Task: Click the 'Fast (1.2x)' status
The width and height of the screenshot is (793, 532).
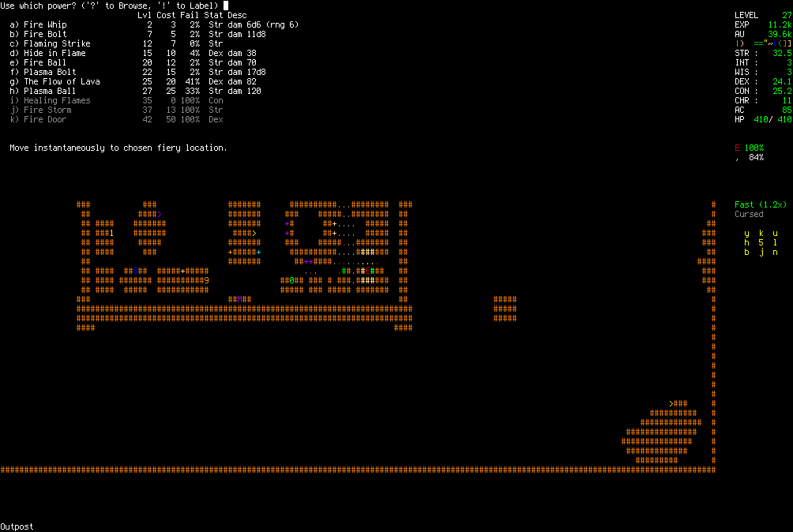Action: (761, 204)
